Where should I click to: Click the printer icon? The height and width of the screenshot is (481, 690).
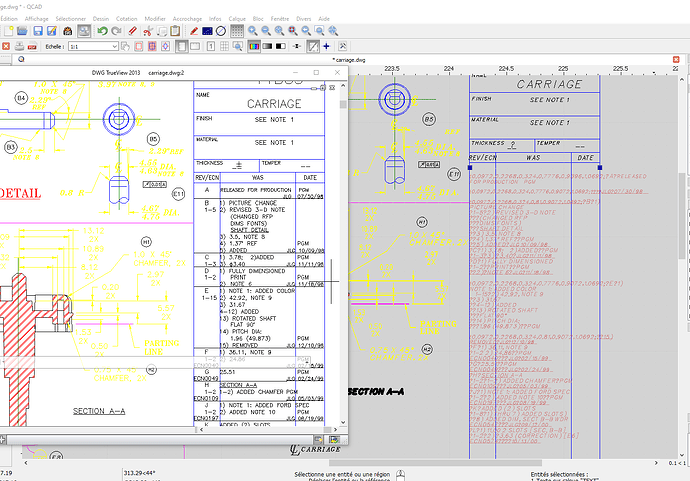[x=19, y=46]
